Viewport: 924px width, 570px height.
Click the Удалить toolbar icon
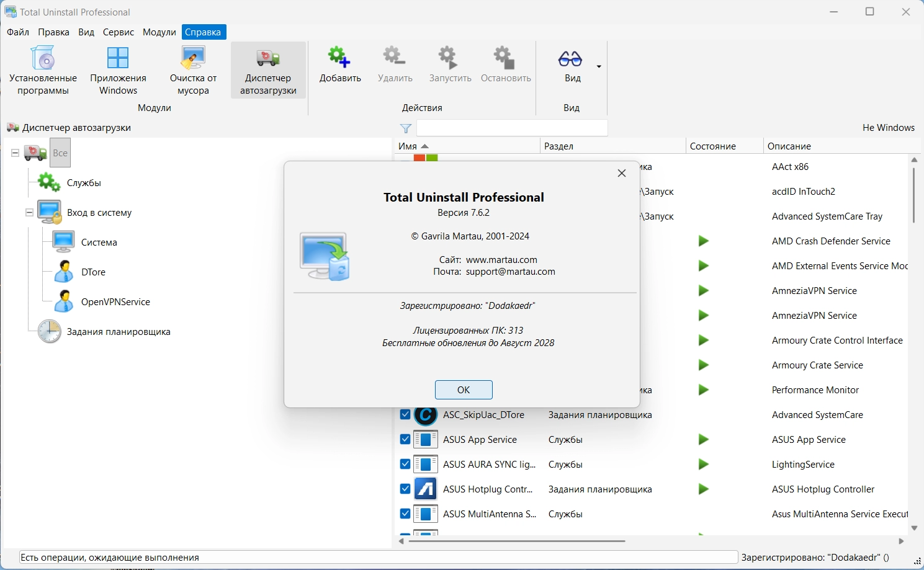point(395,57)
